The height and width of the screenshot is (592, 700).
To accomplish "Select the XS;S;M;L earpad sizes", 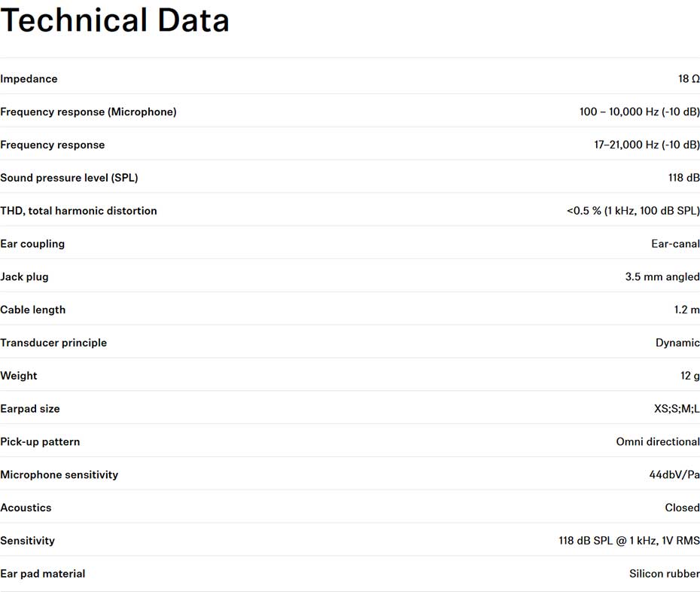I will pos(677,409).
